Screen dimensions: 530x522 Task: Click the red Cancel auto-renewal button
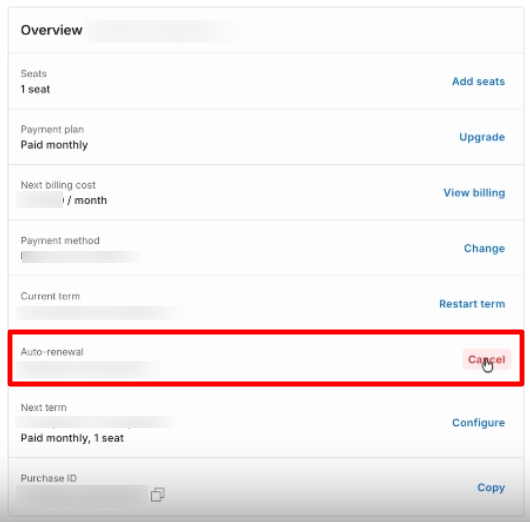pos(486,359)
